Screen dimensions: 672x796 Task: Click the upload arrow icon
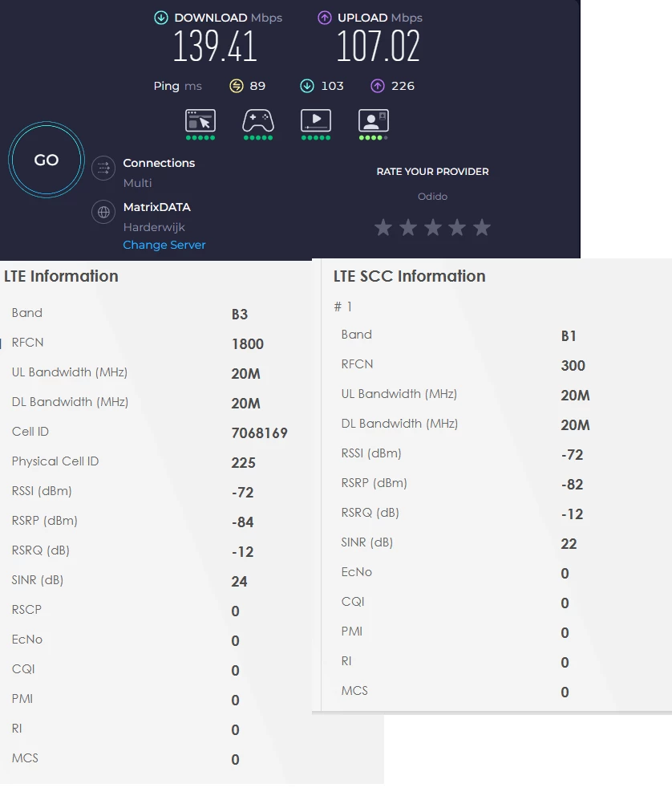tap(325, 18)
